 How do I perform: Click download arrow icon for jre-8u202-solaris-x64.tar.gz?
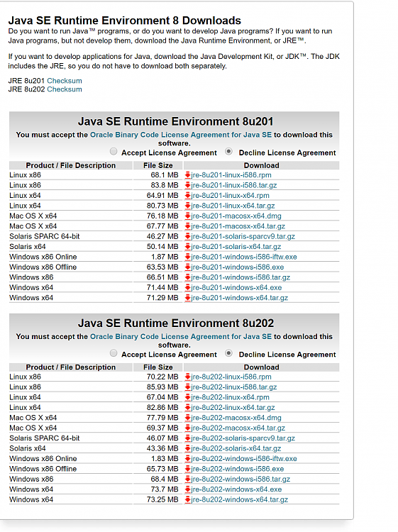click(x=187, y=448)
